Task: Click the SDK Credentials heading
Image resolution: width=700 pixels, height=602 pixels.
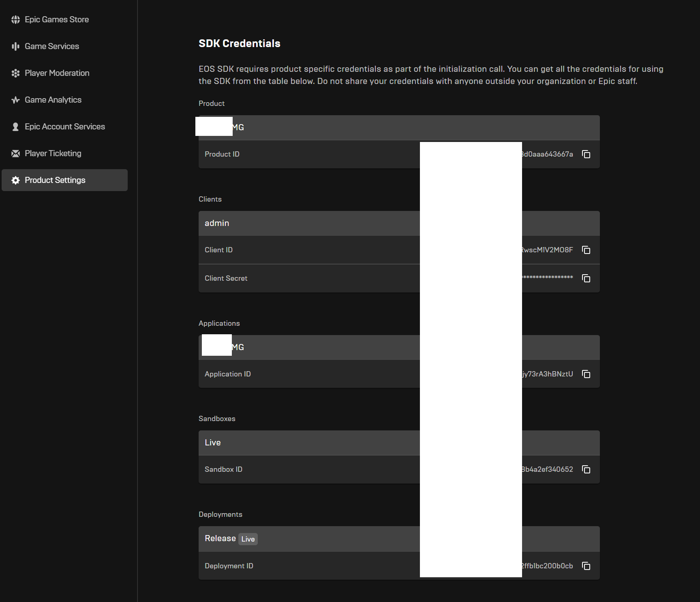Action: (x=240, y=43)
